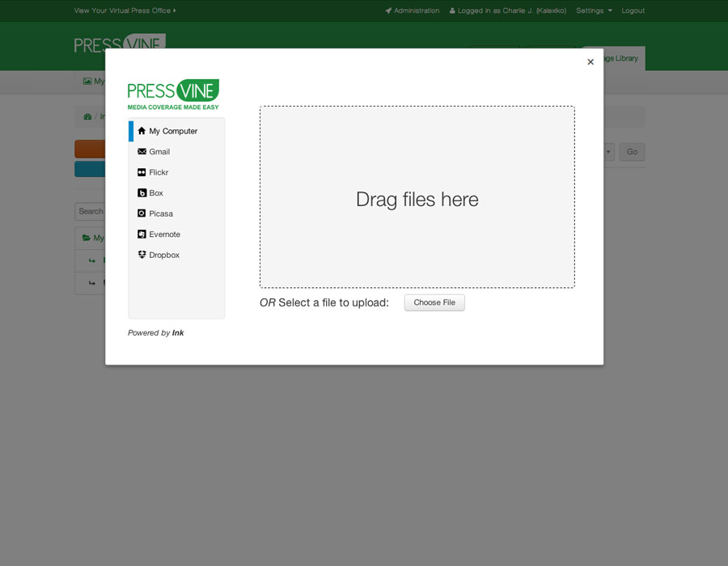The height and width of the screenshot is (566, 728).
Task: Click the Gmail envelope icon
Action: 142,151
